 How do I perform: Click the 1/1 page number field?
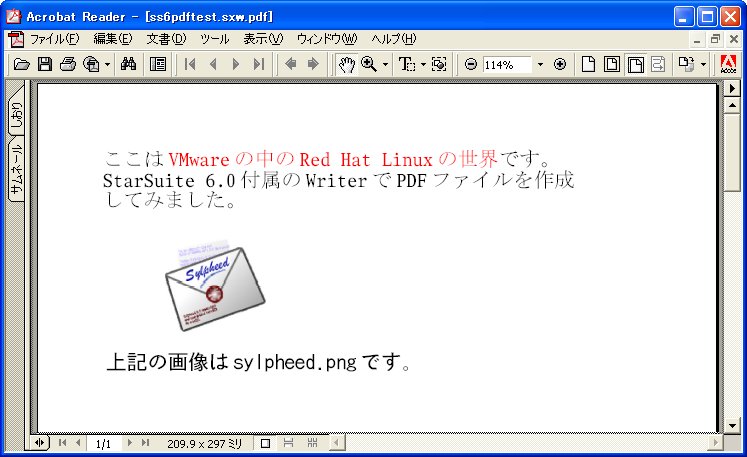click(104, 444)
